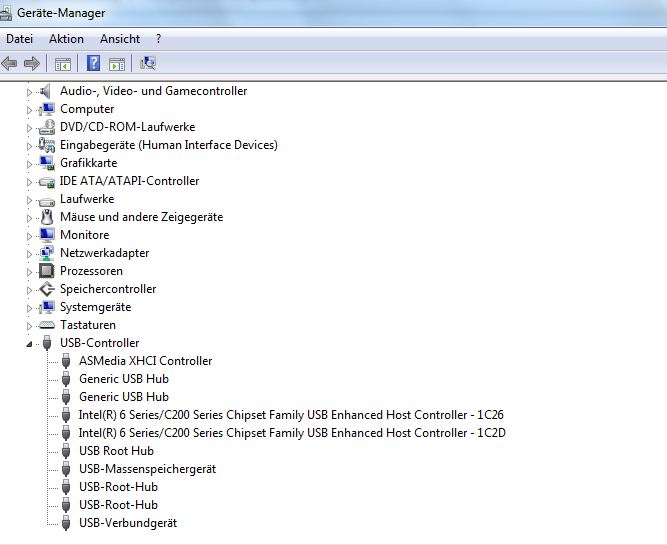Open Help via the question mark toolbar icon

(94, 63)
